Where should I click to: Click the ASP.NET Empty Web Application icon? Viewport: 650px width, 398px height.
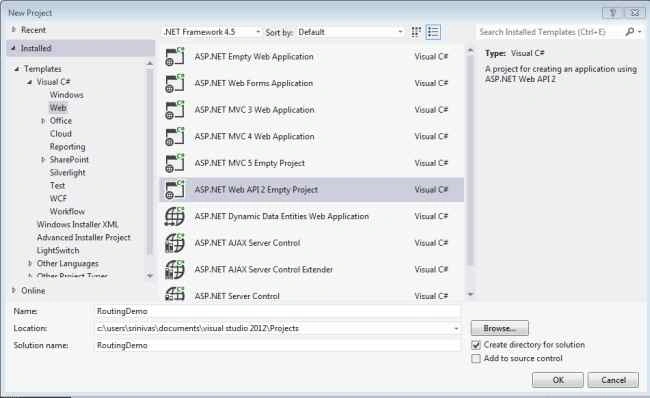click(x=175, y=57)
